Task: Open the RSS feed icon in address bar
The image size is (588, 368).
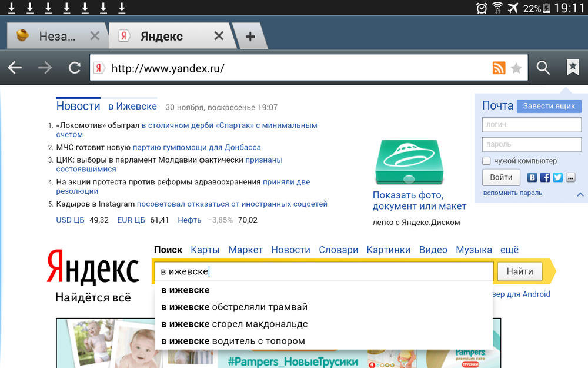Action: [x=499, y=68]
